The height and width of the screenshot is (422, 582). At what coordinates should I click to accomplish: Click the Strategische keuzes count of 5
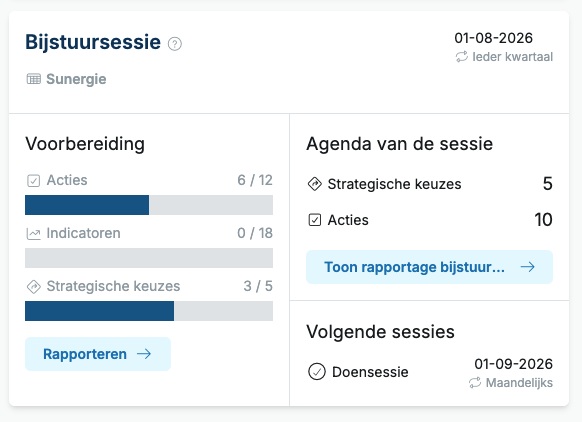547,184
